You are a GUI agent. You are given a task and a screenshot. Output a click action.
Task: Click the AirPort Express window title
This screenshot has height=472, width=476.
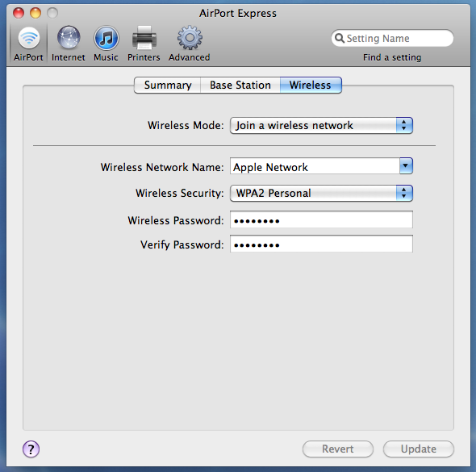click(x=238, y=14)
